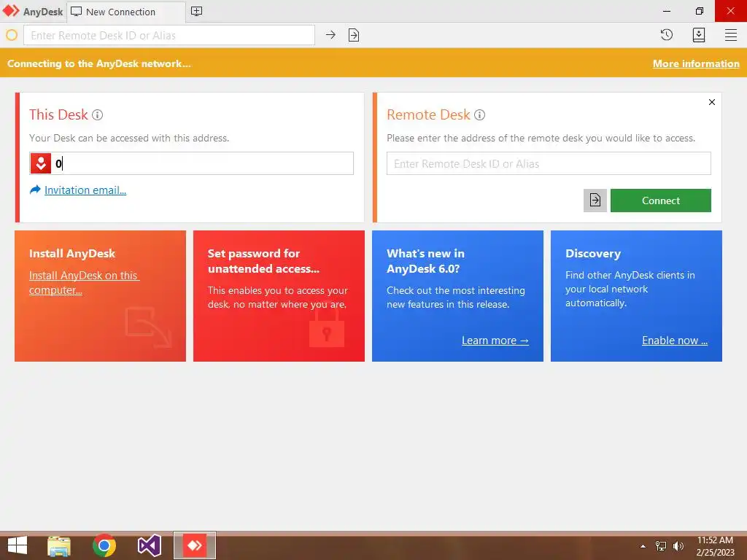
Task: Click the Install AnyDesk tile heading
Action: coord(72,253)
